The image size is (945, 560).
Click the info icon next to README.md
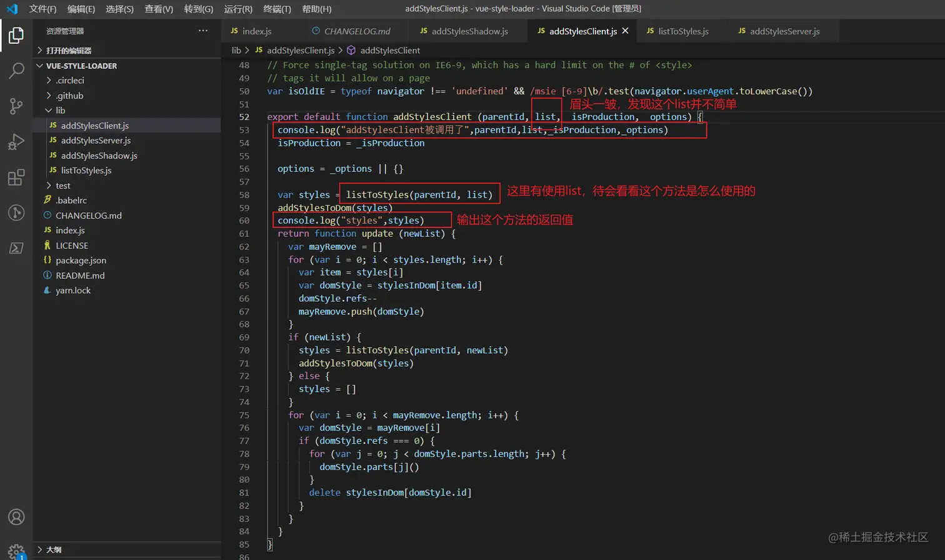click(47, 275)
